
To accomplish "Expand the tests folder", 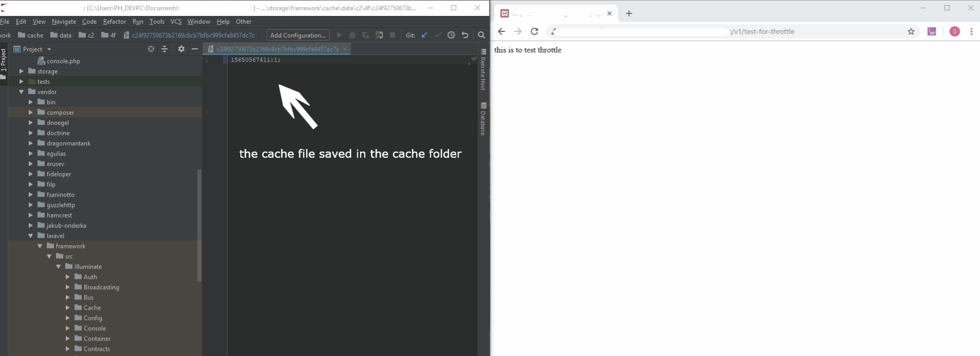I will [x=22, y=82].
